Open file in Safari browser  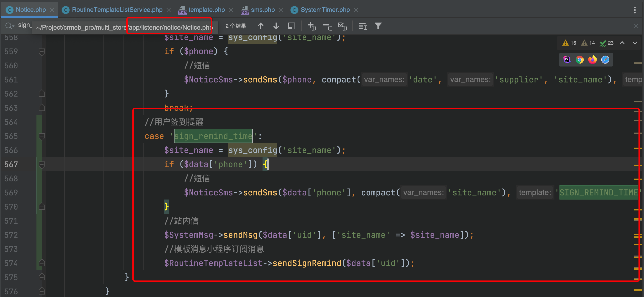605,60
